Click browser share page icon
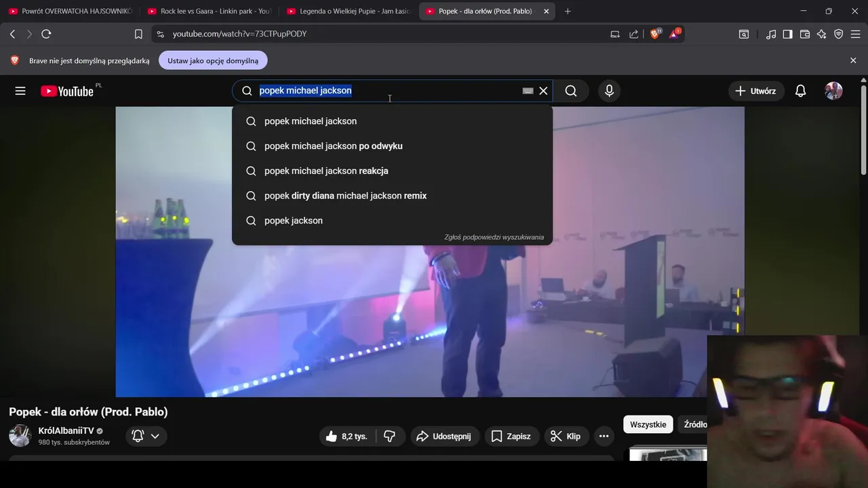Image resolution: width=868 pixels, height=488 pixels. tap(633, 34)
